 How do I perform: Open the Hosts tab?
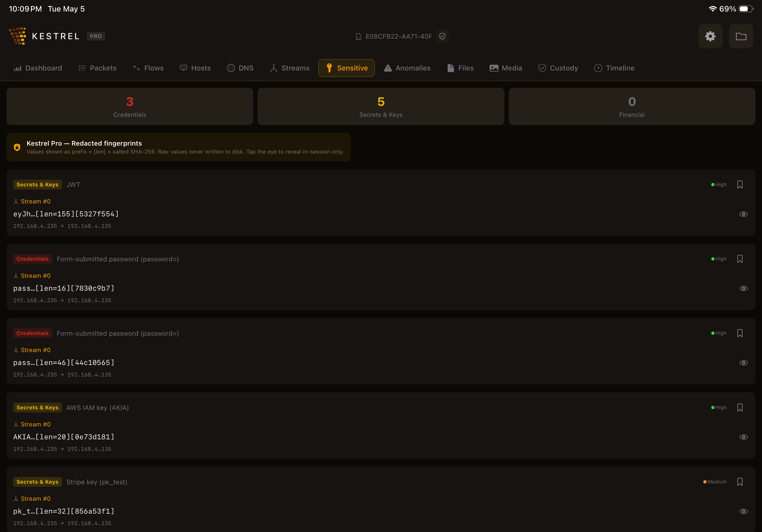coord(195,68)
